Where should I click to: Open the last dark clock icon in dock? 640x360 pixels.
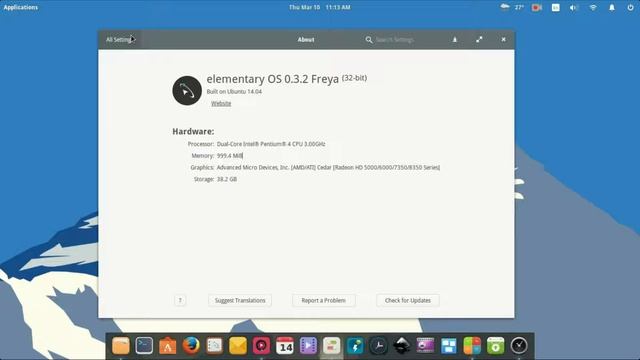click(519, 346)
